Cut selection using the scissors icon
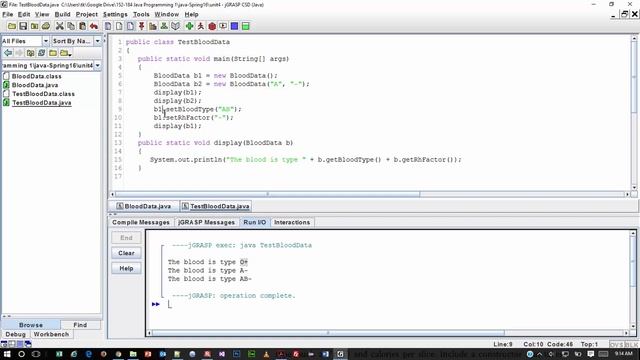This screenshot has width=640, height=360. pyautogui.click(x=60, y=26)
